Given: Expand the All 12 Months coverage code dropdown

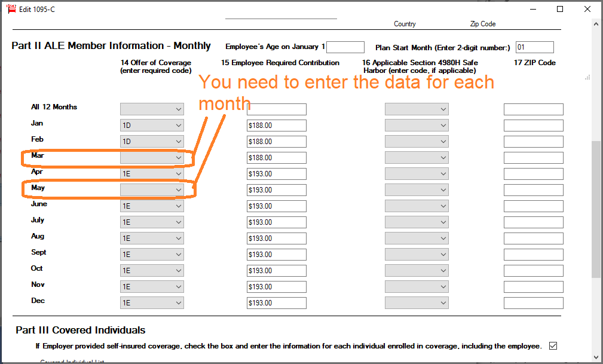Looking at the screenshot, I should pos(152,109).
